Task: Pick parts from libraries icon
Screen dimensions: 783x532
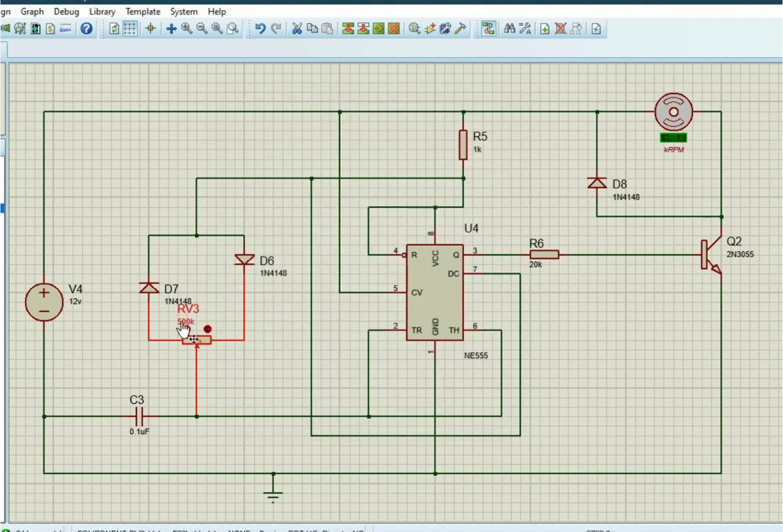Action: click(x=414, y=29)
